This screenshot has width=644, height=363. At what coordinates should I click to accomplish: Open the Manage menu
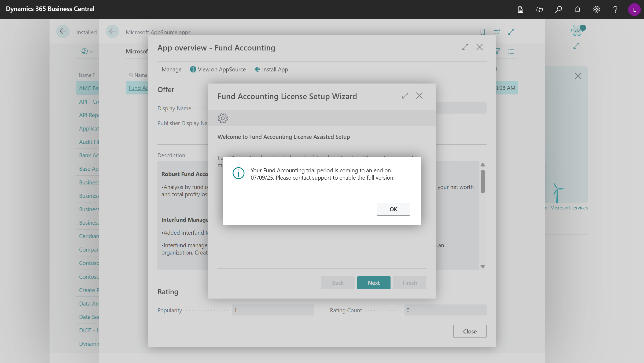171,69
